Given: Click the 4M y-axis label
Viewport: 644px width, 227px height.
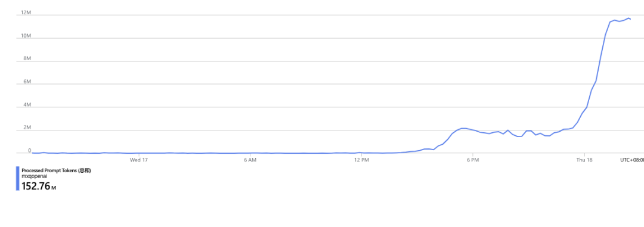Looking at the screenshot, I should point(27,105).
